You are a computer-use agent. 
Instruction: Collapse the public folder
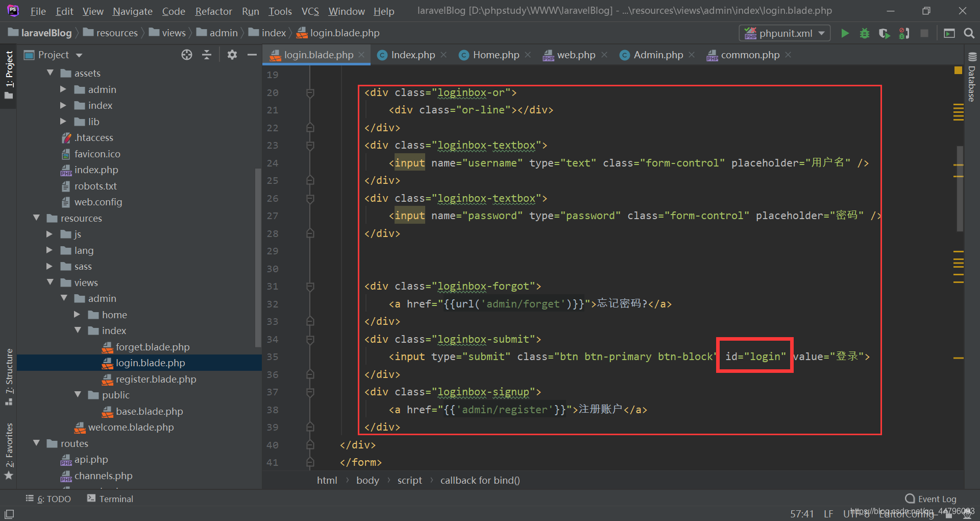(x=78, y=395)
